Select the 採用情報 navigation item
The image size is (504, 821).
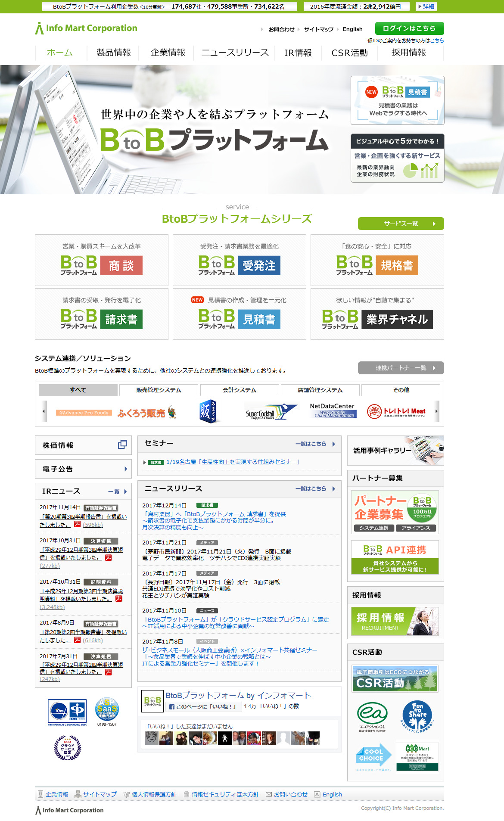pyautogui.click(x=409, y=53)
